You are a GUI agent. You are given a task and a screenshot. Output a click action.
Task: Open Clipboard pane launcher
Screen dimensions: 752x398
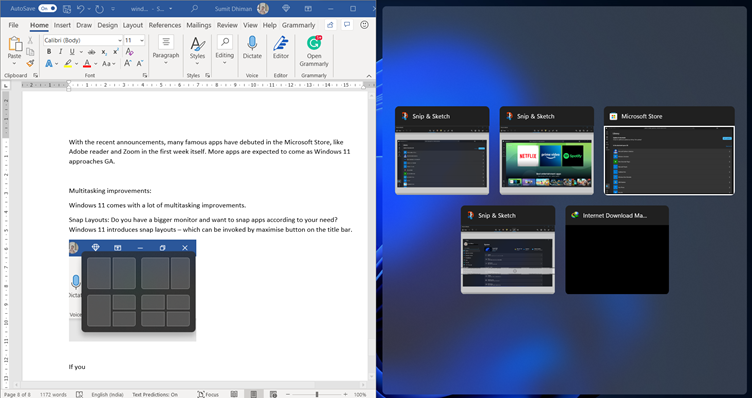click(35, 75)
